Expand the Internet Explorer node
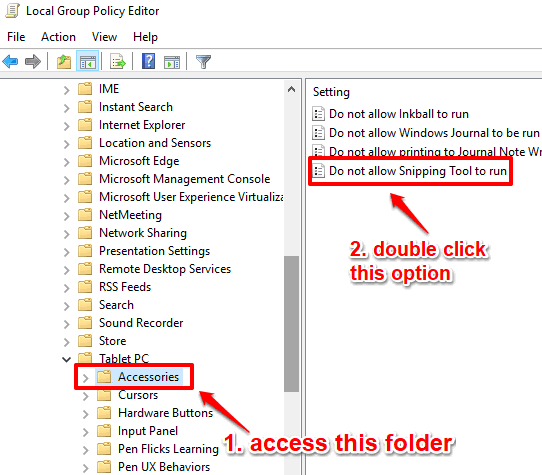Screen dimensions: 542x475 click(66, 126)
